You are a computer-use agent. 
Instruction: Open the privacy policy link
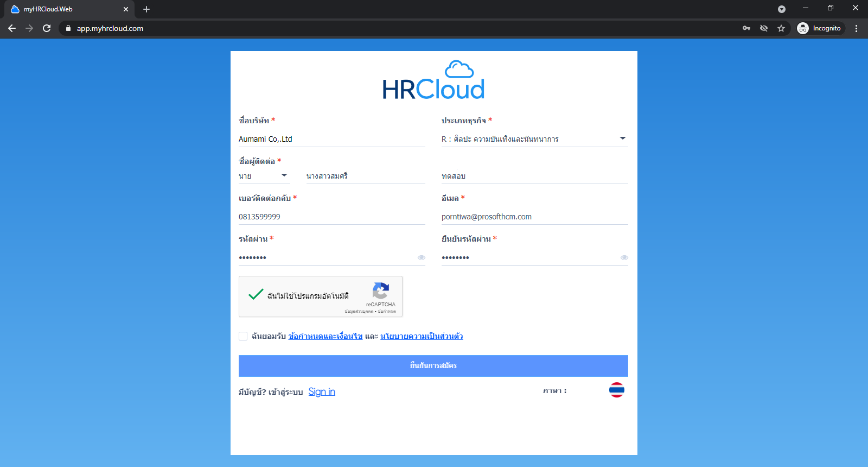click(422, 336)
